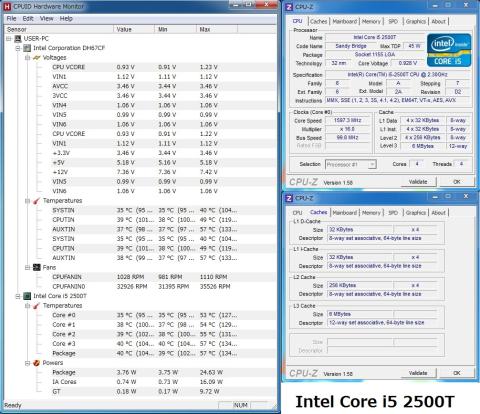Click the Intel Core i5 logo badge

[449, 50]
